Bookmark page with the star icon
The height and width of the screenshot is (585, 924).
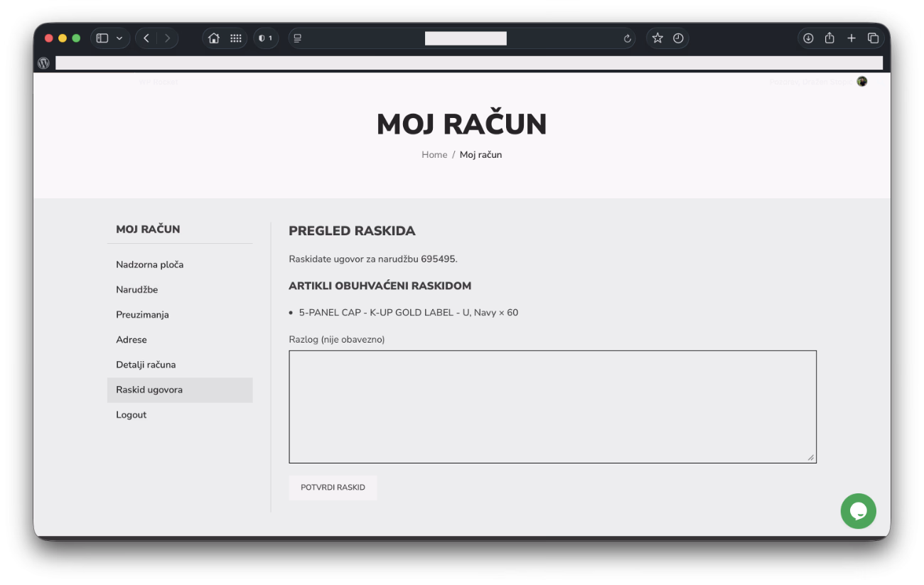click(x=657, y=38)
